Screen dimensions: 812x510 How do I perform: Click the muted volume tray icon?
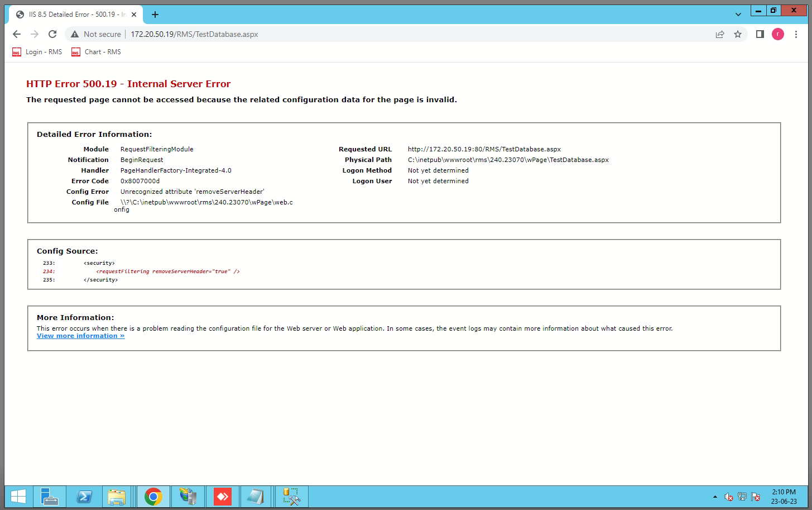click(x=728, y=497)
